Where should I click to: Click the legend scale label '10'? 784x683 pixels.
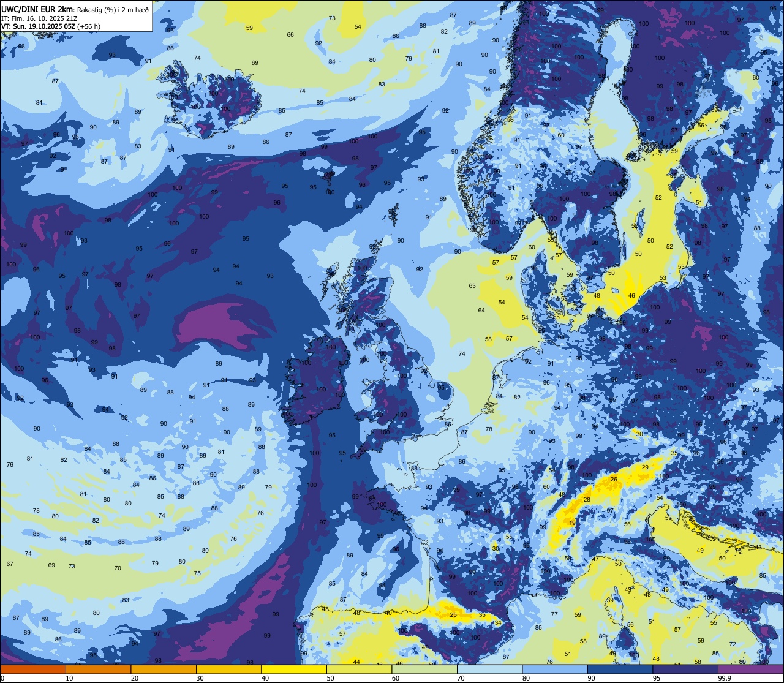[69, 678]
